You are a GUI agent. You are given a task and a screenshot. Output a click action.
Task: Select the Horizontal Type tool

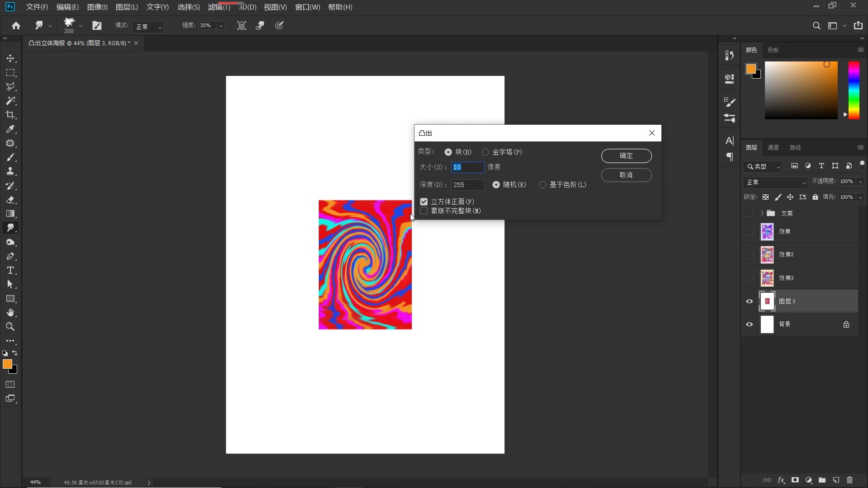pos(10,271)
